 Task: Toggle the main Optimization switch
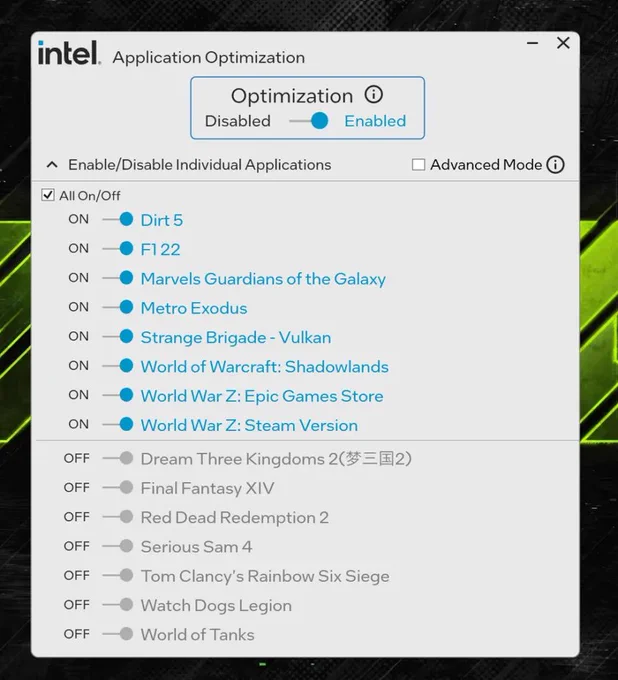[309, 121]
